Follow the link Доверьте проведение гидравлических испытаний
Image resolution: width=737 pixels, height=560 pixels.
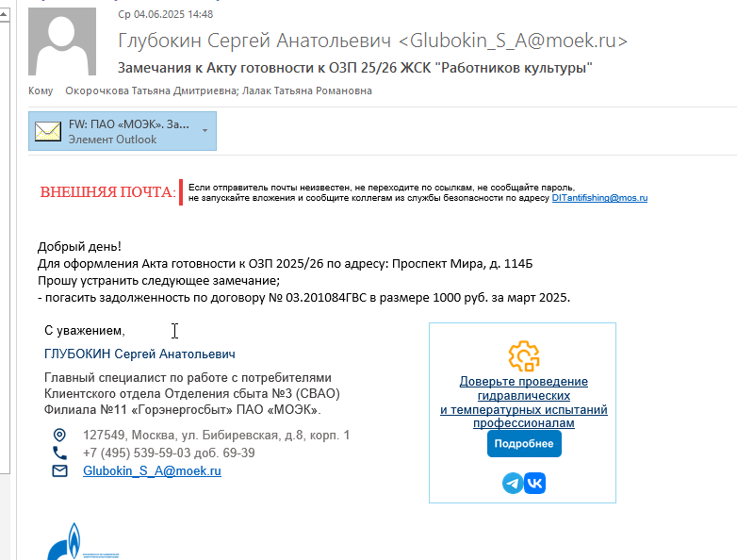pyautogui.click(x=524, y=402)
